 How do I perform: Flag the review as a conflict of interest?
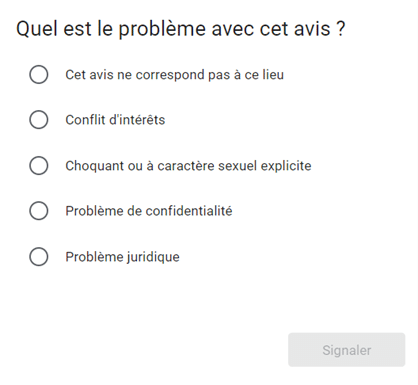click(39, 120)
